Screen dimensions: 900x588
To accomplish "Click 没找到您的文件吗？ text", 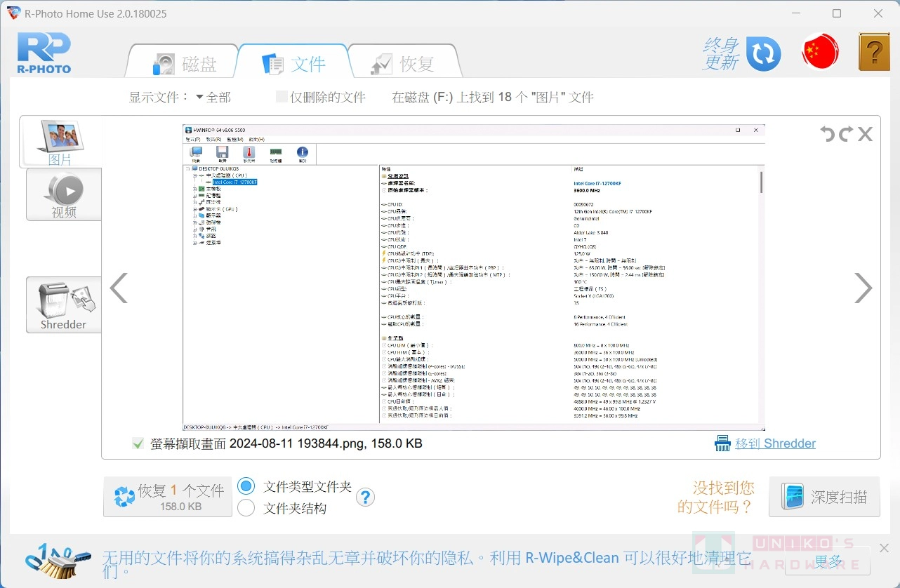I will point(715,497).
